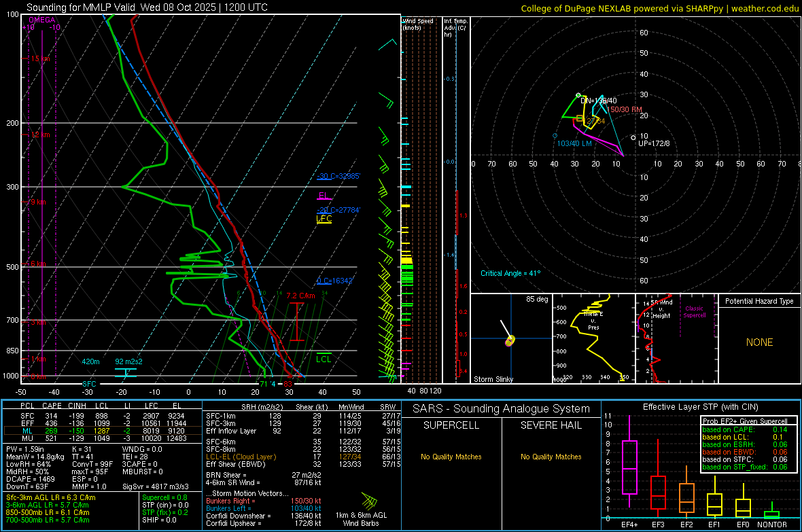Click the 'ConvT = 99F' value
The height and width of the screenshot is (532, 802).
tap(92, 464)
